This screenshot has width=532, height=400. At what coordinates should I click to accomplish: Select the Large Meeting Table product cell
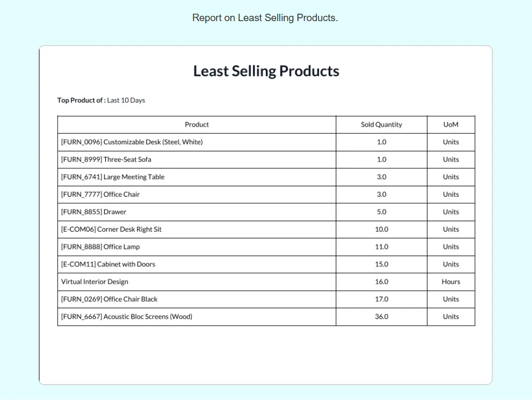[x=113, y=177]
